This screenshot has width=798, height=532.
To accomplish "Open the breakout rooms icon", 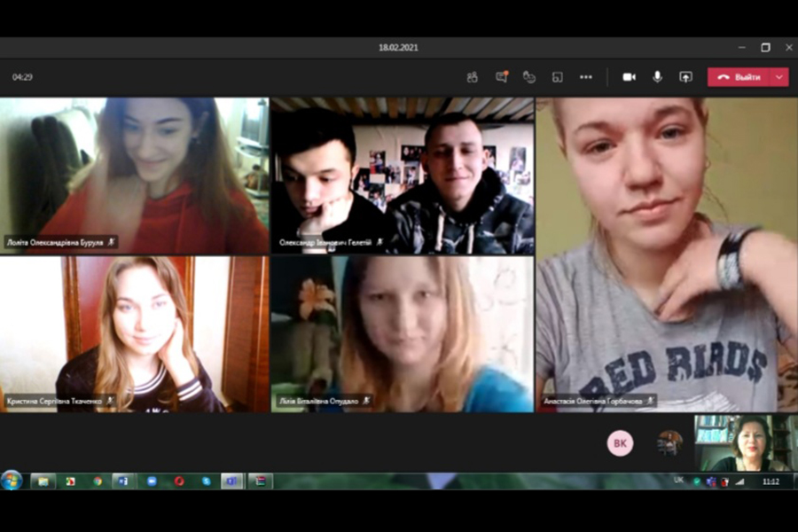I will 558,77.
